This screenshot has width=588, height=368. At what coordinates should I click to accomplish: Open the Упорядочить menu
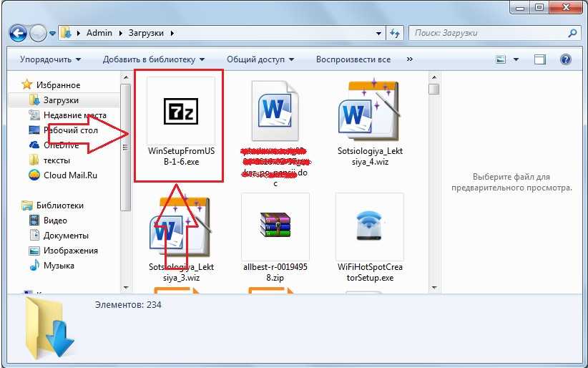tap(50, 59)
